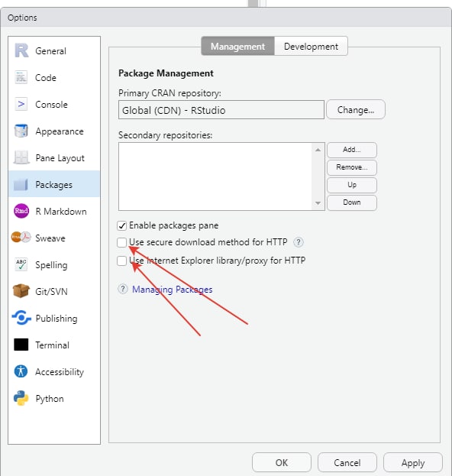Click scroll up arrow in repositories list
Screen dimensions: 452x476
pos(318,150)
